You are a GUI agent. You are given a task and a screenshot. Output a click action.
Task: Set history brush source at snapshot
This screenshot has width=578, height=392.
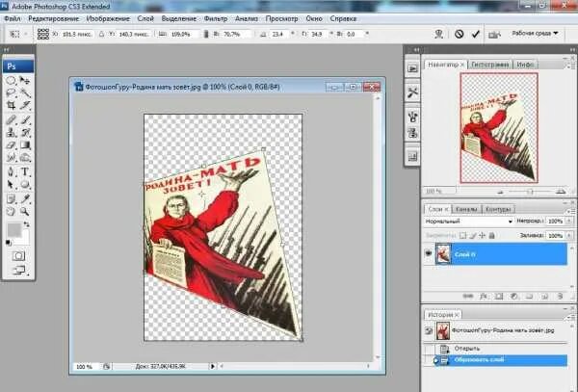tap(429, 330)
